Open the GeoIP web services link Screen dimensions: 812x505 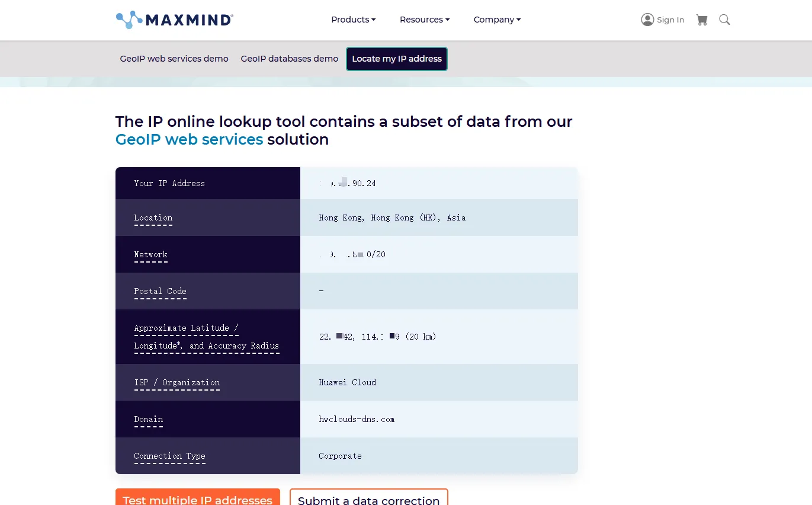189,139
